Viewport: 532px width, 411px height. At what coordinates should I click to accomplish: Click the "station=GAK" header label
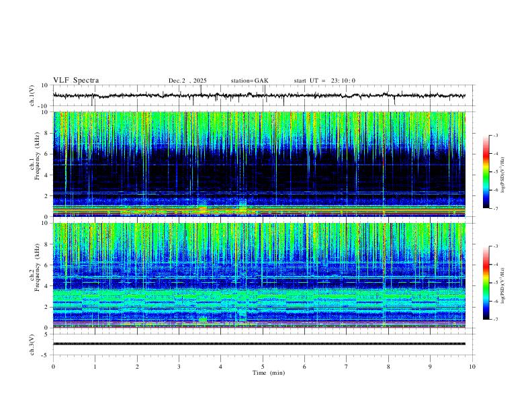click(249, 81)
